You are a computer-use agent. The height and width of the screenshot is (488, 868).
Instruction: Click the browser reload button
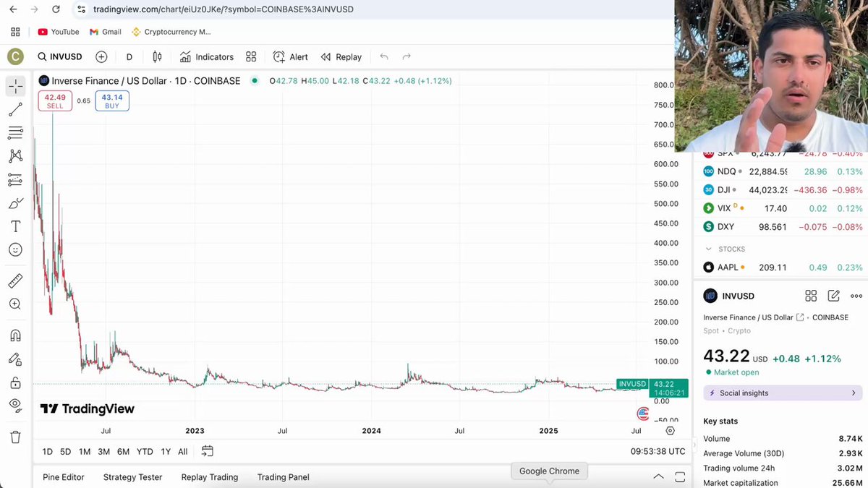point(56,9)
